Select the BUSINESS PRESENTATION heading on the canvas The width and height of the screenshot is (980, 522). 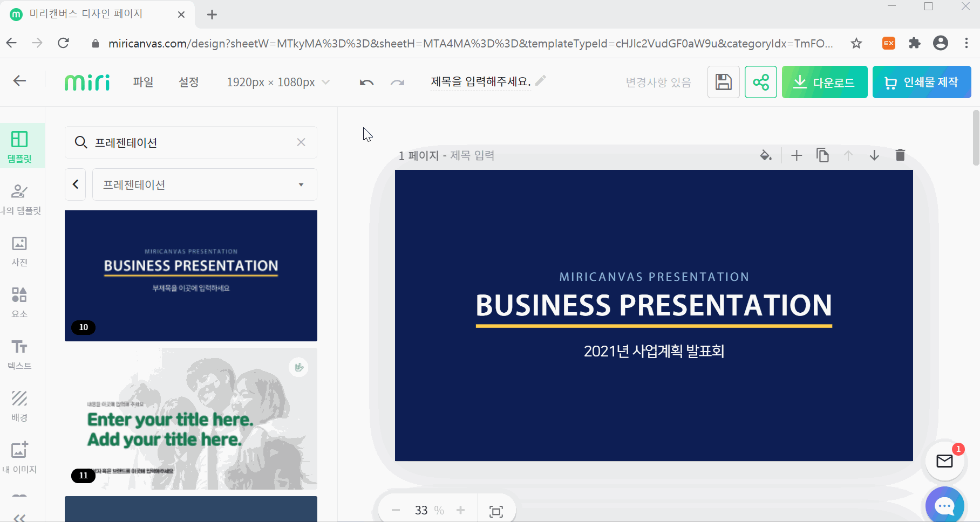click(x=654, y=305)
